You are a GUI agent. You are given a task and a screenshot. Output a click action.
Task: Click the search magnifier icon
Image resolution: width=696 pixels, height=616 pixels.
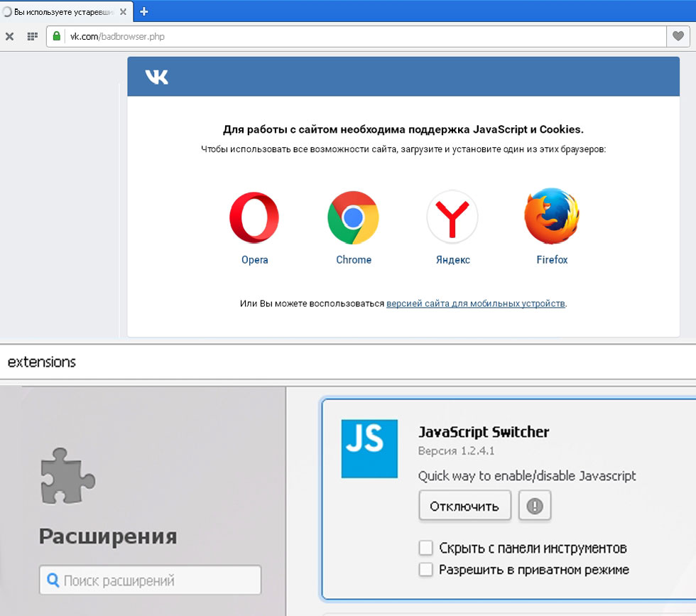click(x=53, y=580)
